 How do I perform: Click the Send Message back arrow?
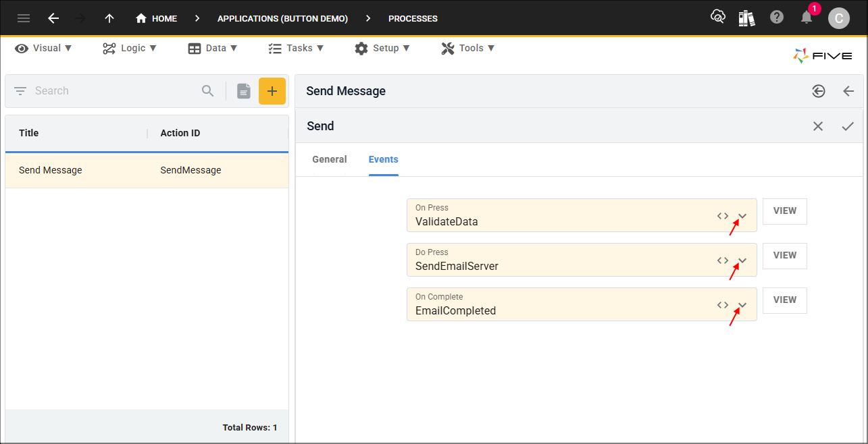[848, 91]
